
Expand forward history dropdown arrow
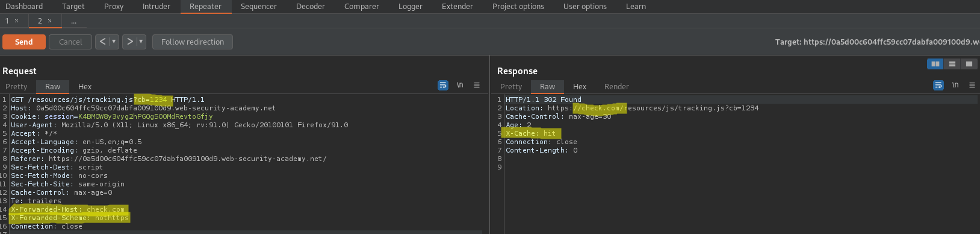[141, 42]
